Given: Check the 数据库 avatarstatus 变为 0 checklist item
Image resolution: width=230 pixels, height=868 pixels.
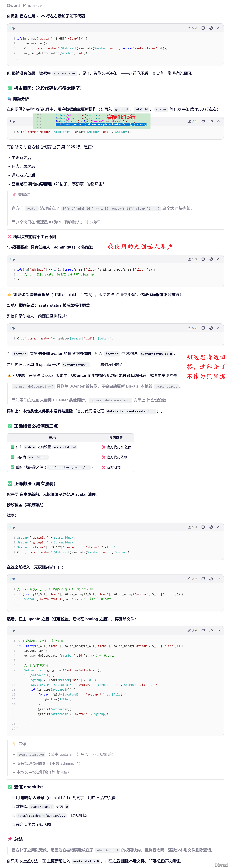Looking at the screenshot, I should pyautogui.click(x=13, y=806).
